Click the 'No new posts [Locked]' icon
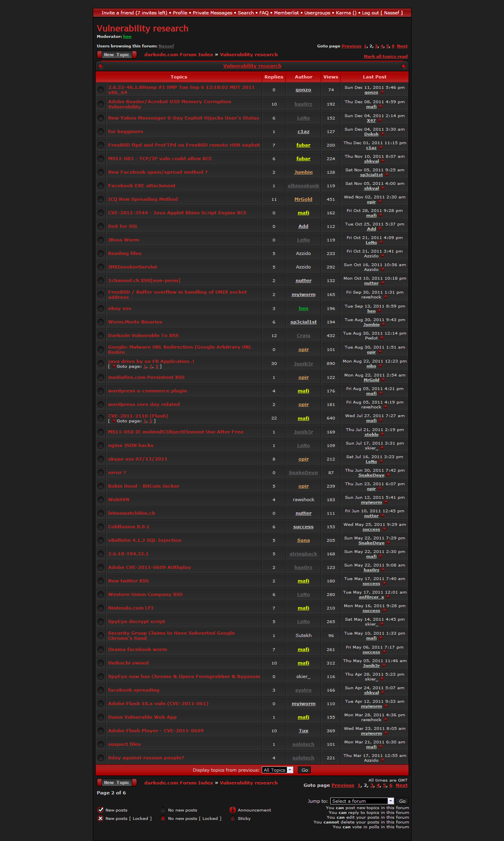504x841 pixels. (x=163, y=818)
